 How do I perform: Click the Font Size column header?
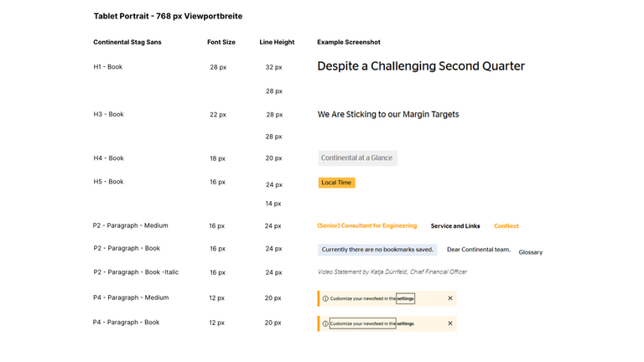[x=221, y=42]
